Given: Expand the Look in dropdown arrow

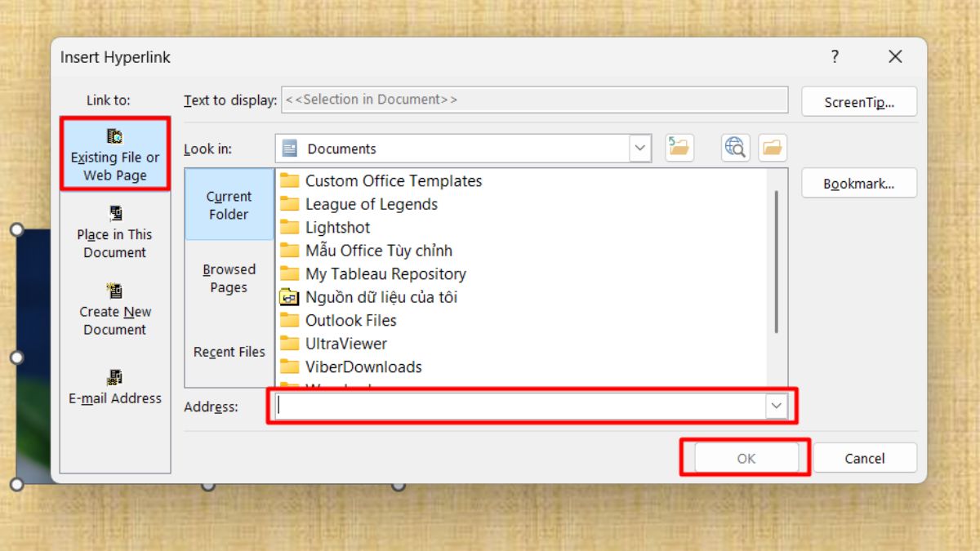Looking at the screenshot, I should point(640,149).
